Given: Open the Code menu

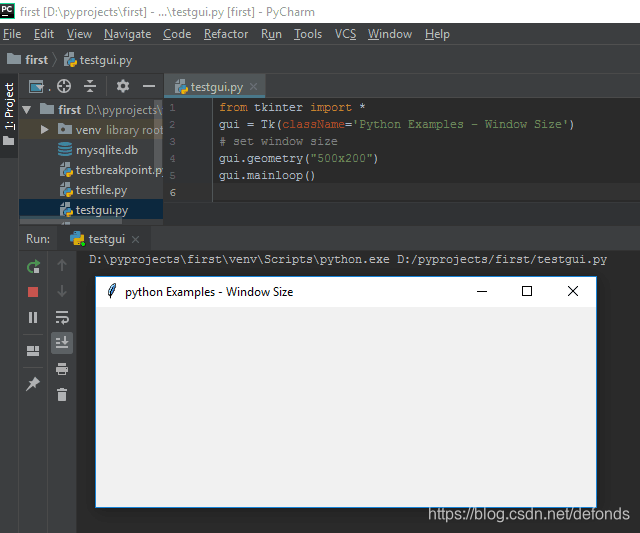Looking at the screenshot, I should tap(177, 34).
